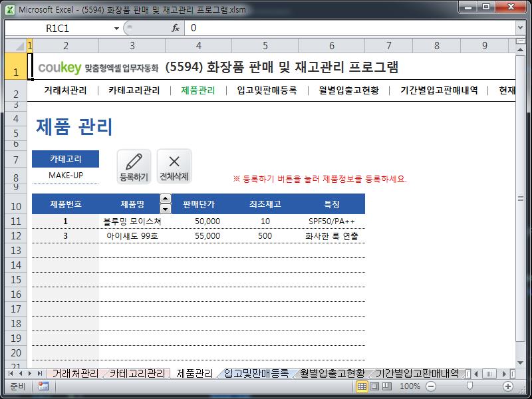Click the Select All corner button
The width and height of the screenshot is (532, 399).
coord(16,45)
